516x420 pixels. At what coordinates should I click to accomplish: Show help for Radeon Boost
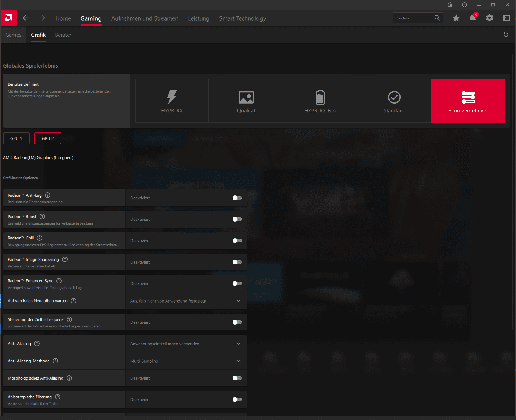42,217
